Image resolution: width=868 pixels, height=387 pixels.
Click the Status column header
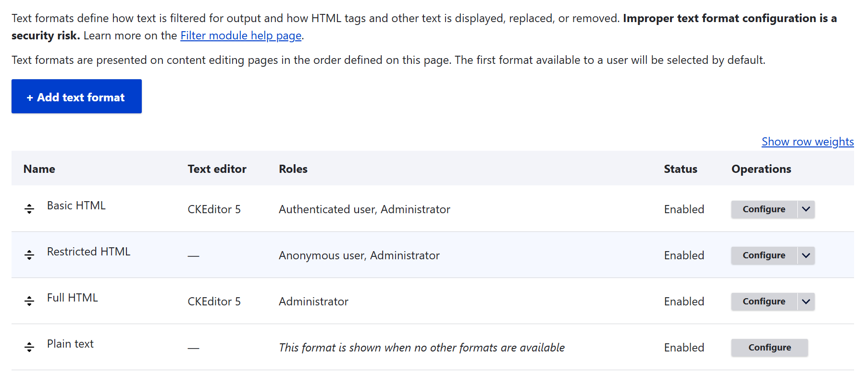[x=680, y=169]
